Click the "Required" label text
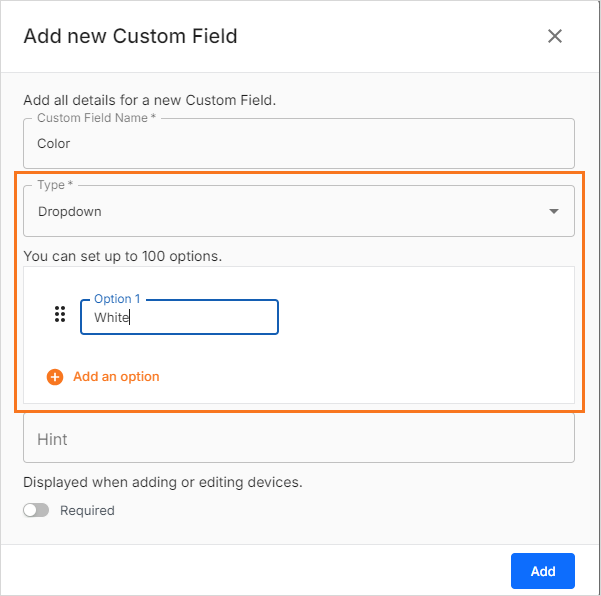The image size is (601, 596). pyautogui.click(x=87, y=510)
